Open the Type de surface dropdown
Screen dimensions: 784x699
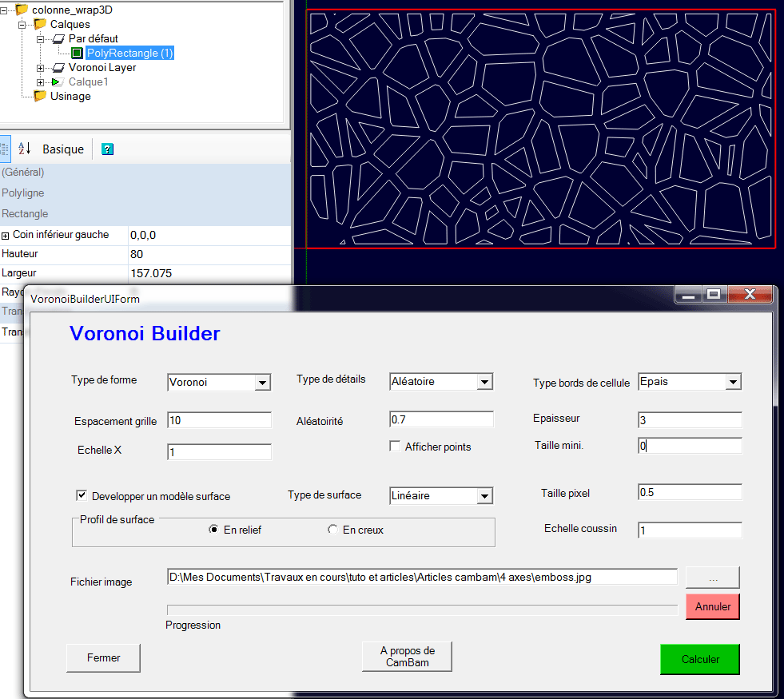(484, 496)
